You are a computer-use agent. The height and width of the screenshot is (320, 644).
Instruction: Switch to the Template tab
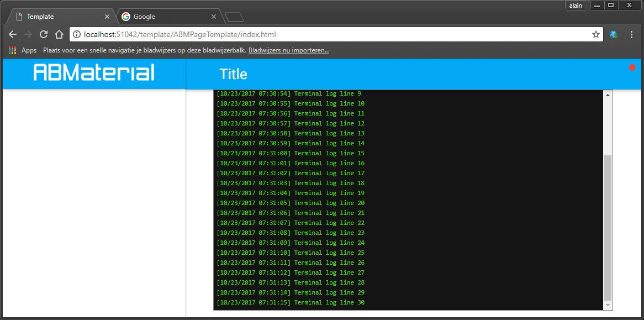coord(60,17)
